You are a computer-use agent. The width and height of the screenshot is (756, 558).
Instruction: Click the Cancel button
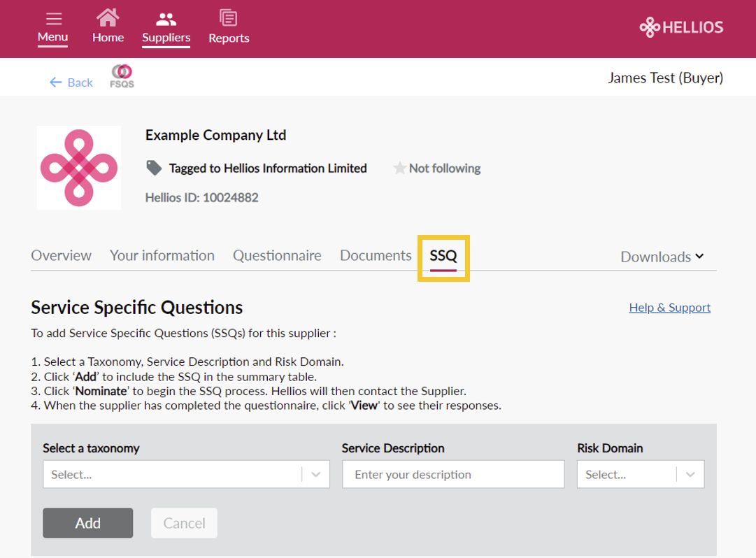(184, 523)
